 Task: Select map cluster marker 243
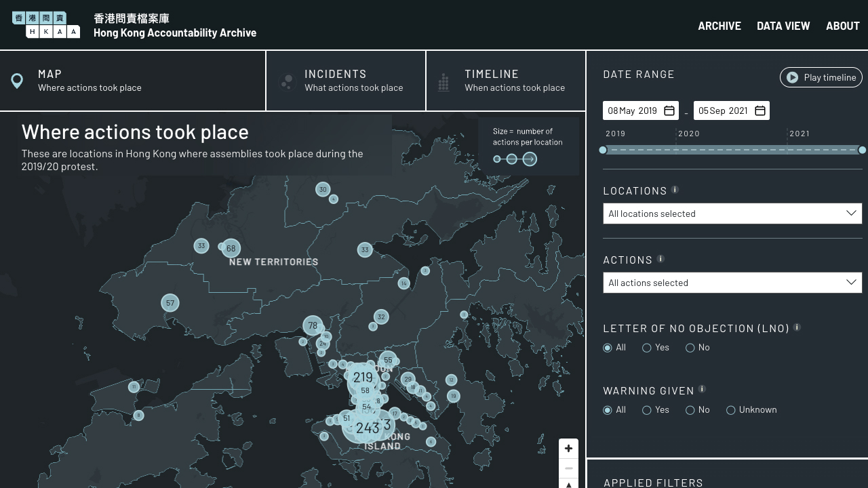click(368, 428)
